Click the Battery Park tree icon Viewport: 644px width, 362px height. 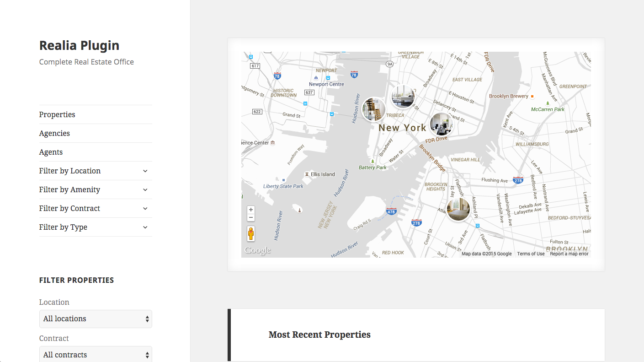click(x=373, y=162)
